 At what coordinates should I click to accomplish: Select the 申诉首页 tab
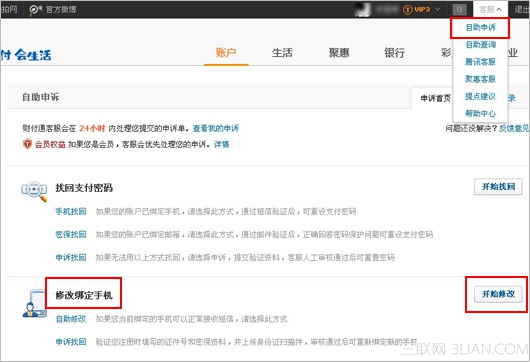[x=435, y=98]
